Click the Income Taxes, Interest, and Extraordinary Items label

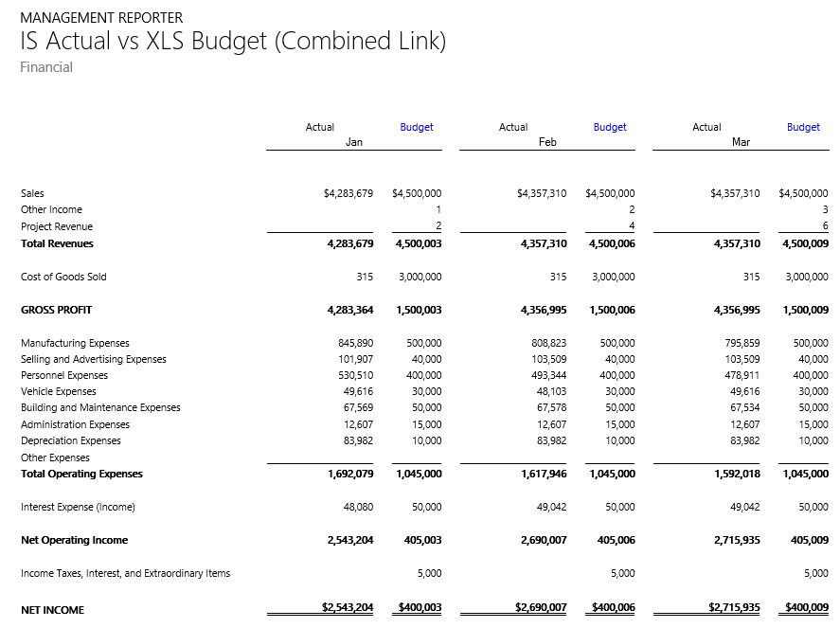125,573
